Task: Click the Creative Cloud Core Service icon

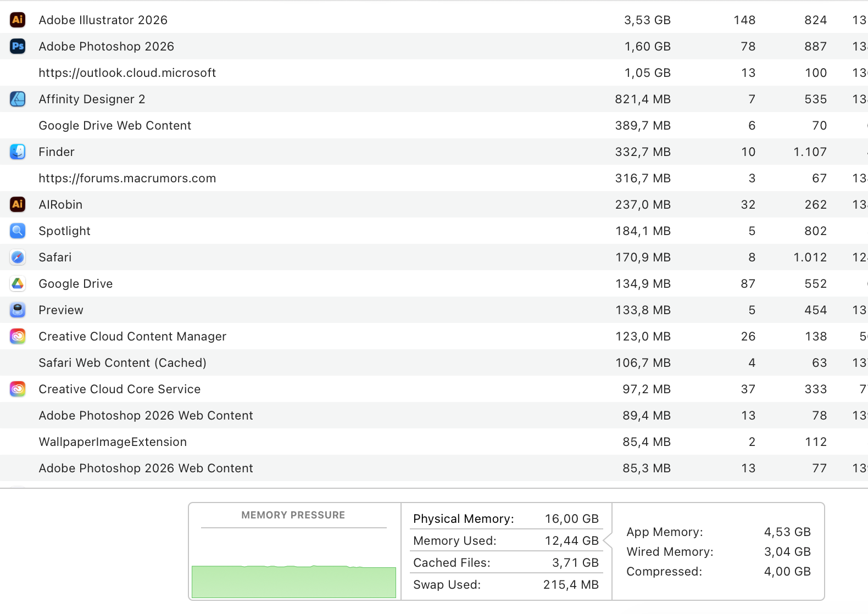Action: click(18, 389)
